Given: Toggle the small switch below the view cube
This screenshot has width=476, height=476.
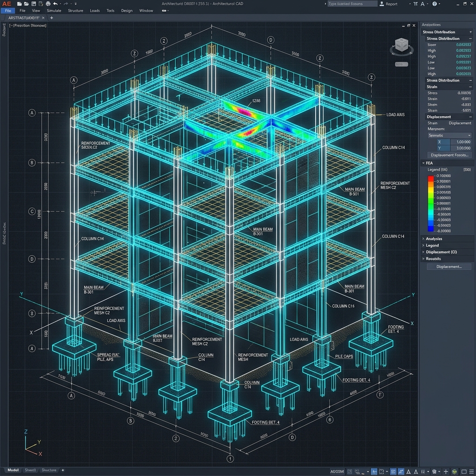Looking at the screenshot, I should pyautogui.click(x=401, y=64).
